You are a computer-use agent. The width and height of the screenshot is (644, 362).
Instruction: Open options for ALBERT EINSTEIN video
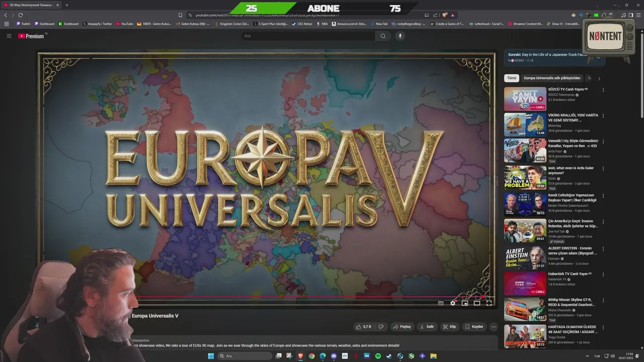(603, 249)
